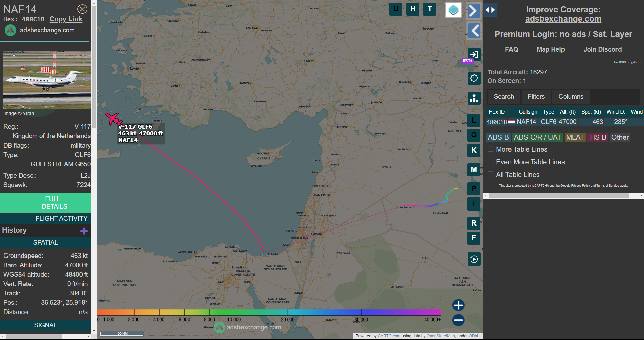Click the T map toggle button
This screenshot has height=340, width=644.
tap(430, 9)
